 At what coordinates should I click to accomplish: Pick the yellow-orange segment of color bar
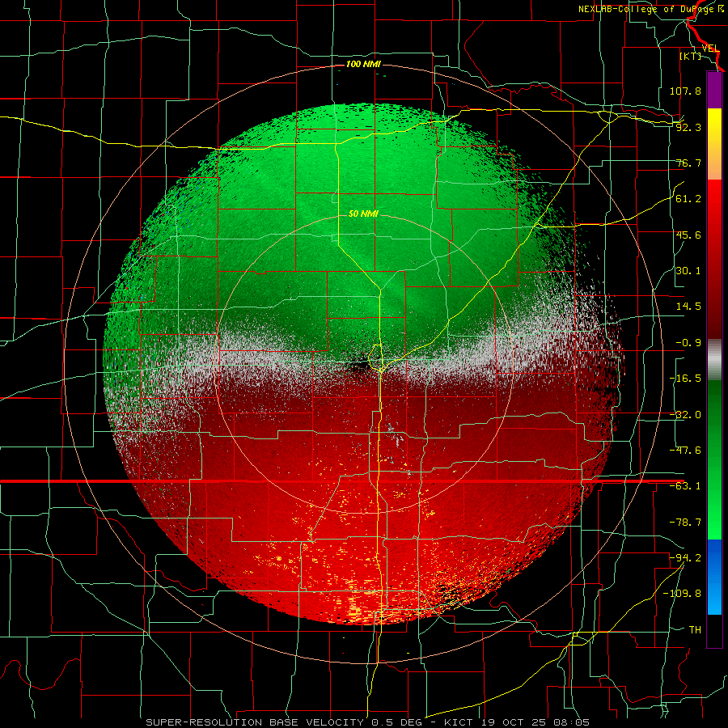pos(714,144)
